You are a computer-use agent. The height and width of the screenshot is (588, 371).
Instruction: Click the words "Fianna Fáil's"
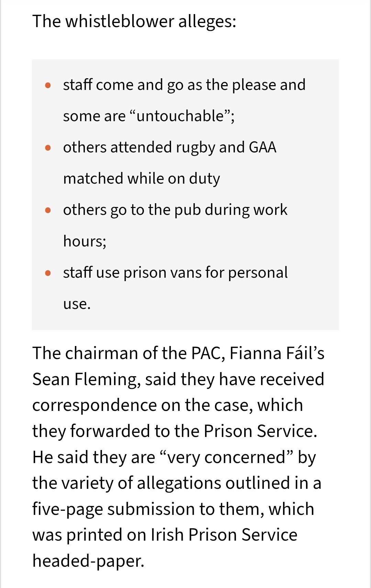277,353
